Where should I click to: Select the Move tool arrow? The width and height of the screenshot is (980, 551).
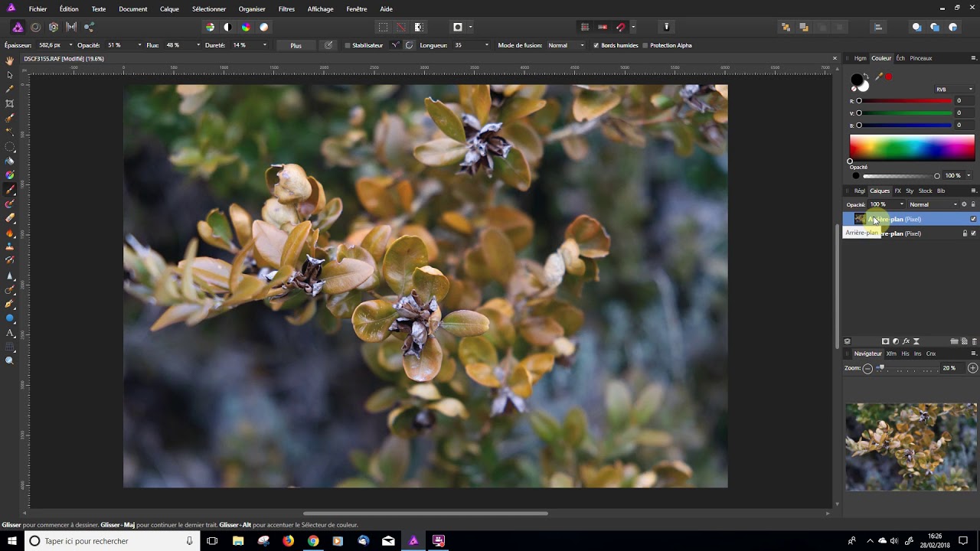click(x=10, y=75)
